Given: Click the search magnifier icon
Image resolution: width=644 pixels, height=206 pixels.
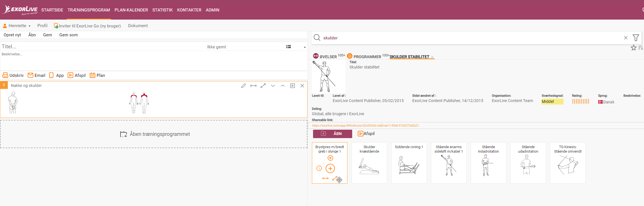Looking at the screenshot, I should pyautogui.click(x=317, y=37).
